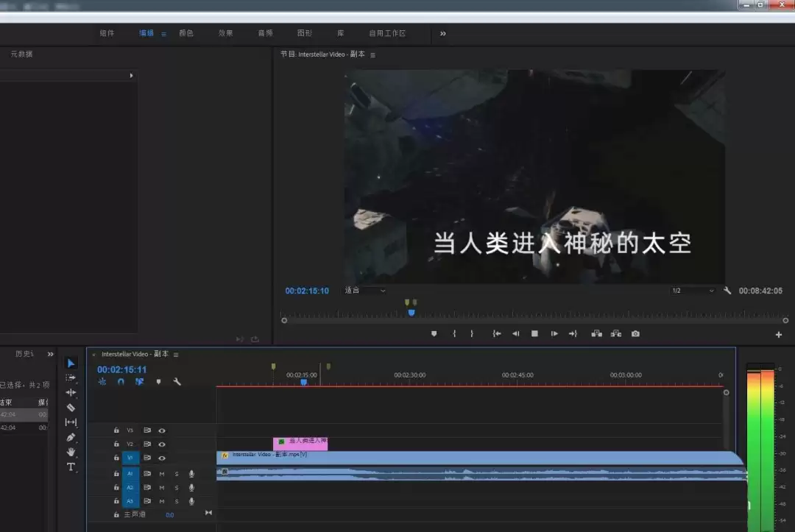Go to Out point in Program monitor
795x532 pixels.
click(x=573, y=333)
